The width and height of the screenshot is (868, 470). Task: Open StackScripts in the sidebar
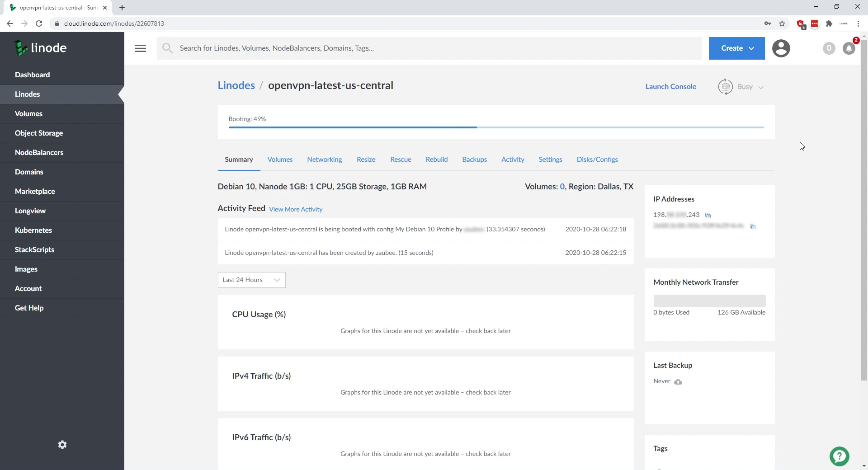pyautogui.click(x=62, y=250)
